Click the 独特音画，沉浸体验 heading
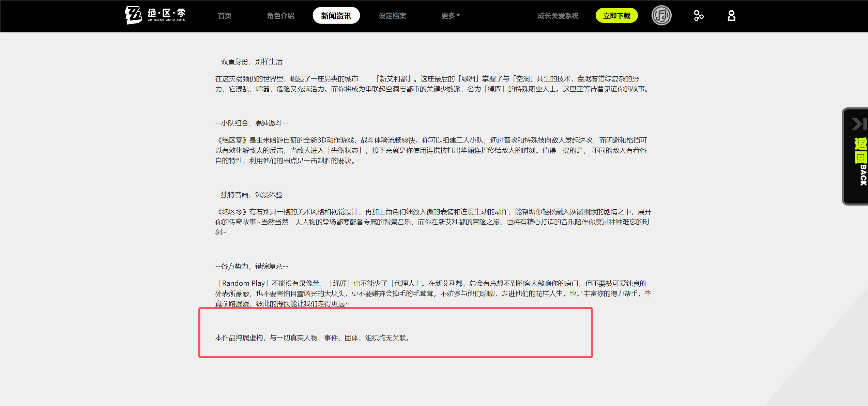 pos(252,195)
